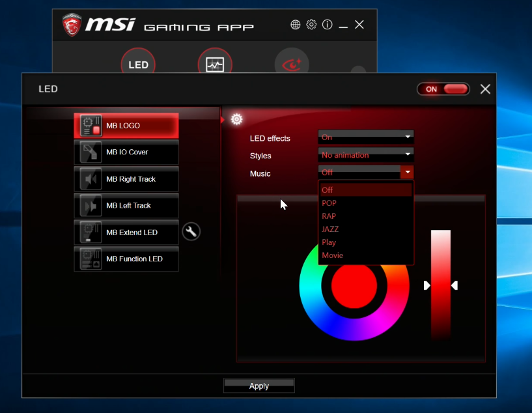Click the MB Function LED board icon

[91, 259]
